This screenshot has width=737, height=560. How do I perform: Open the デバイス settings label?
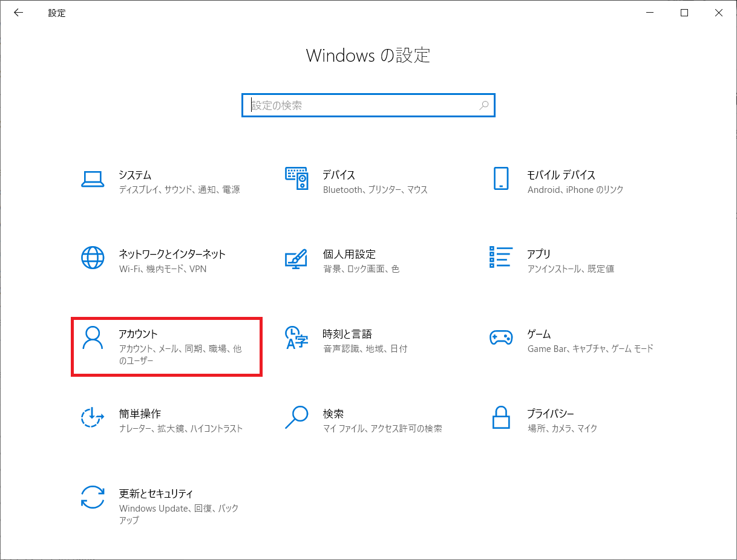[x=339, y=175]
